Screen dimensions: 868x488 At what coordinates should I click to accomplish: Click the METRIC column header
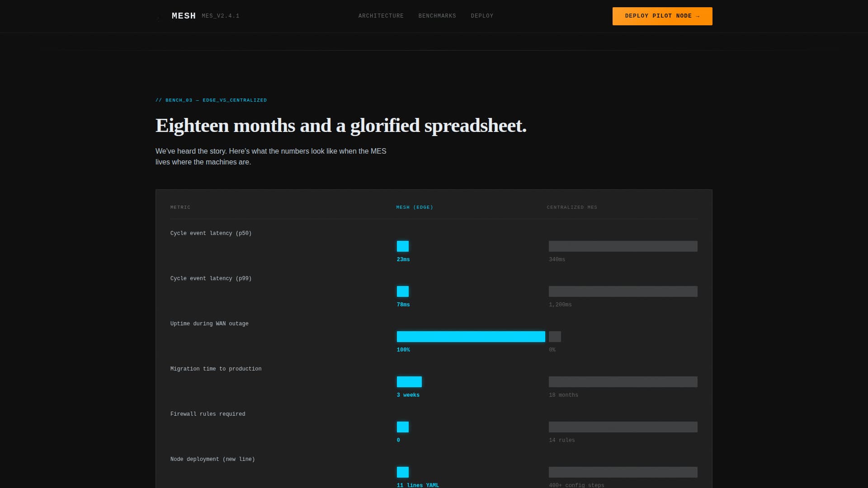[x=180, y=207]
